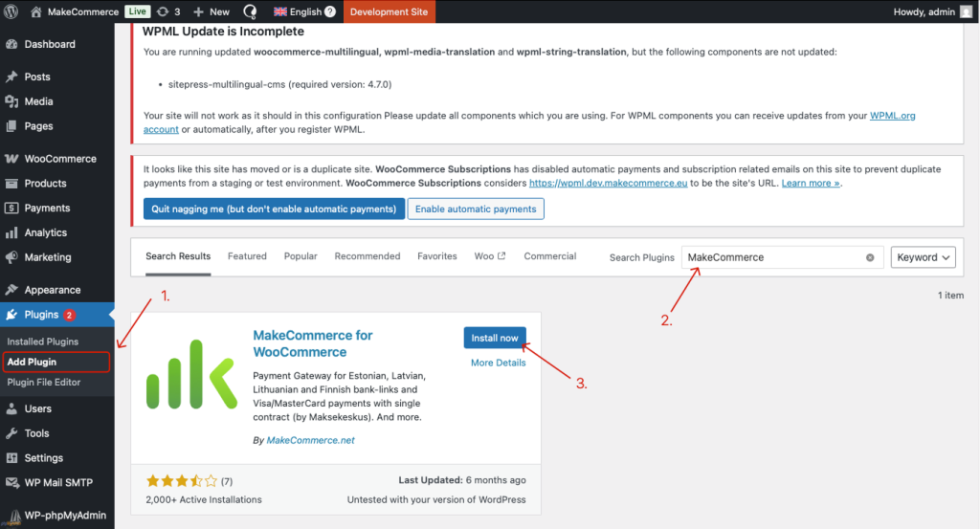This screenshot has width=980, height=529.
Task: Open the wpml.dev.makecommerce.eu URL link
Action: click(608, 183)
